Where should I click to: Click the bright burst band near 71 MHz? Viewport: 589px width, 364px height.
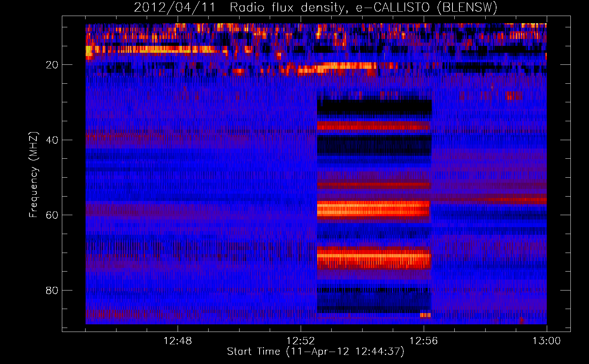(x=374, y=258)
